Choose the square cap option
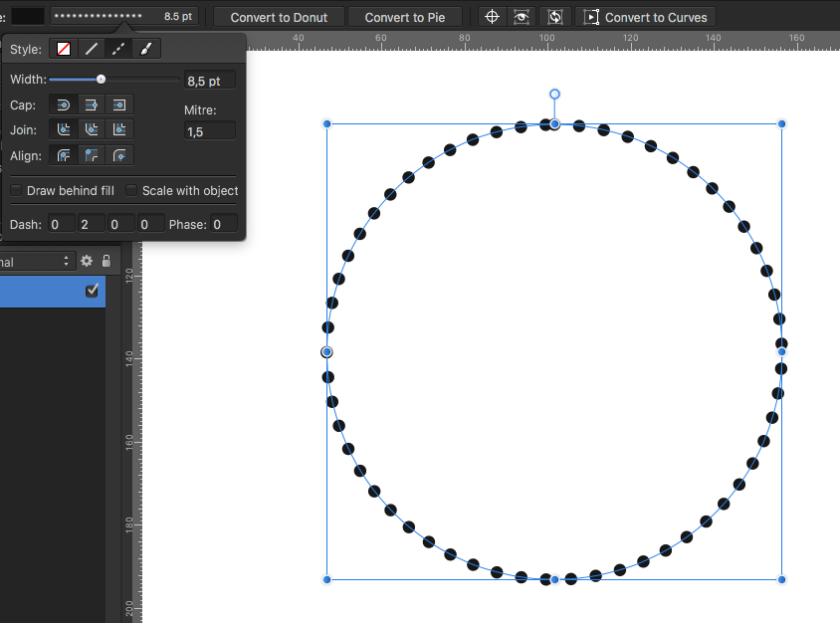 pos(118,104)
